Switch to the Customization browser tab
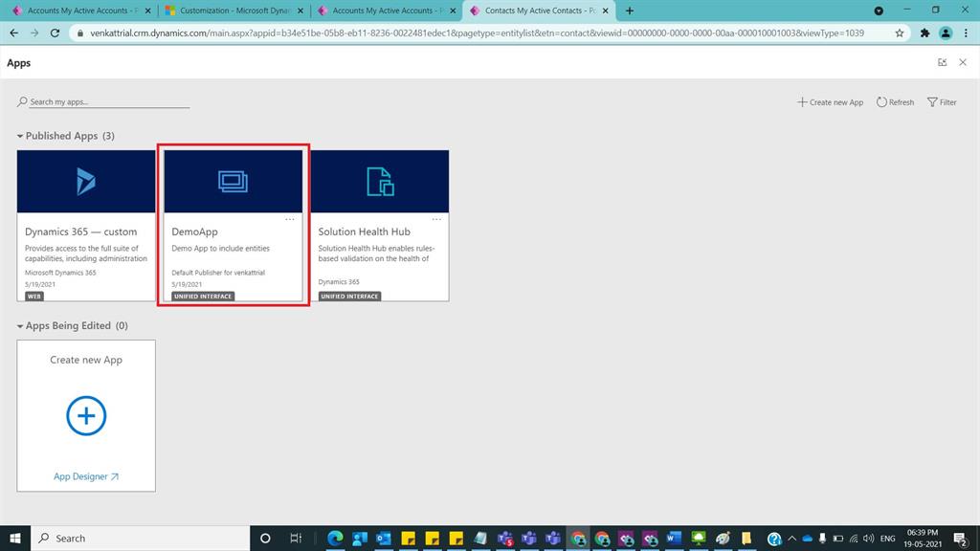 tap(230, 11)
